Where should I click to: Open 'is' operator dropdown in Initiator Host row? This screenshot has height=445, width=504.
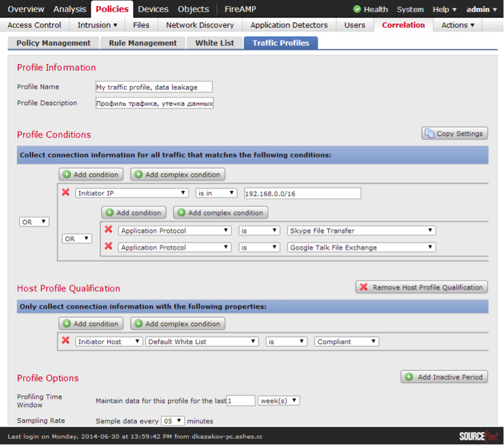point(287,341)
